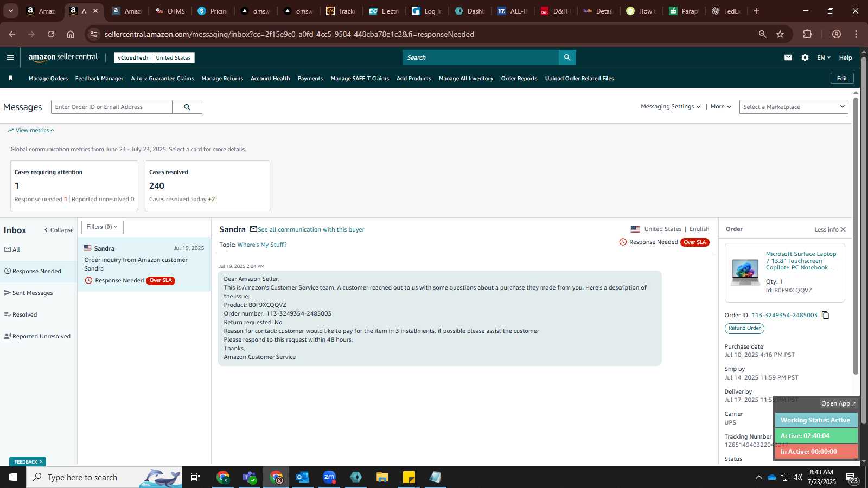Open Manage Orders menu item
The width and height of the screenshot is (868, 488).
(x=48, y=78)
